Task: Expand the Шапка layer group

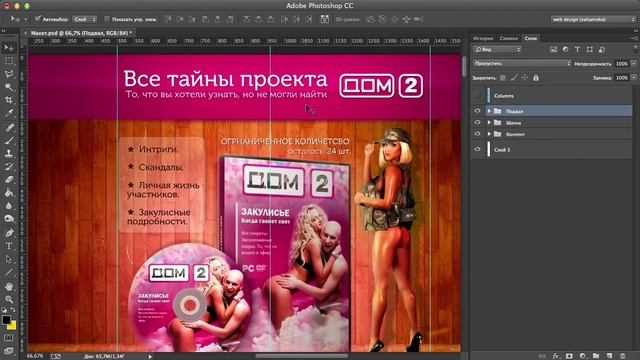Action: point(489,122)
